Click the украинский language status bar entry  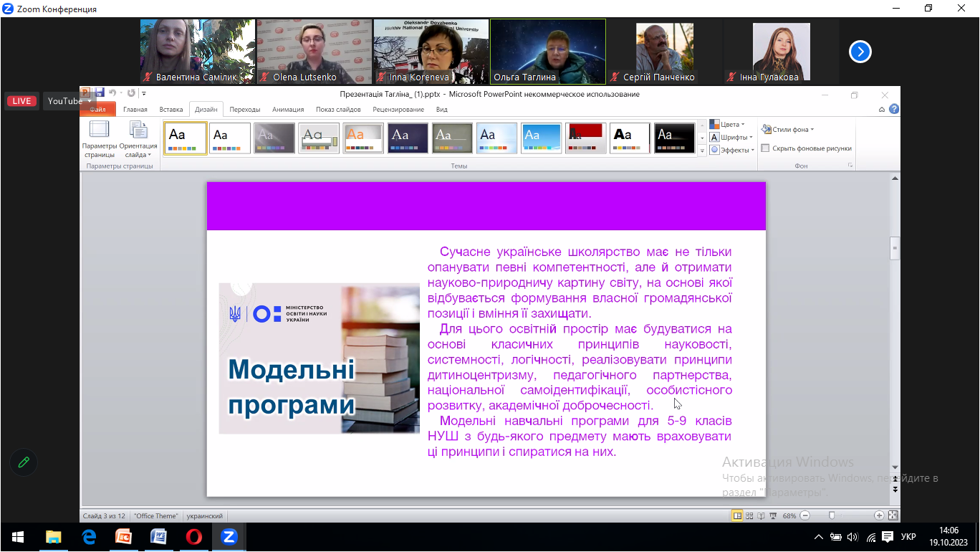point(205,516)
